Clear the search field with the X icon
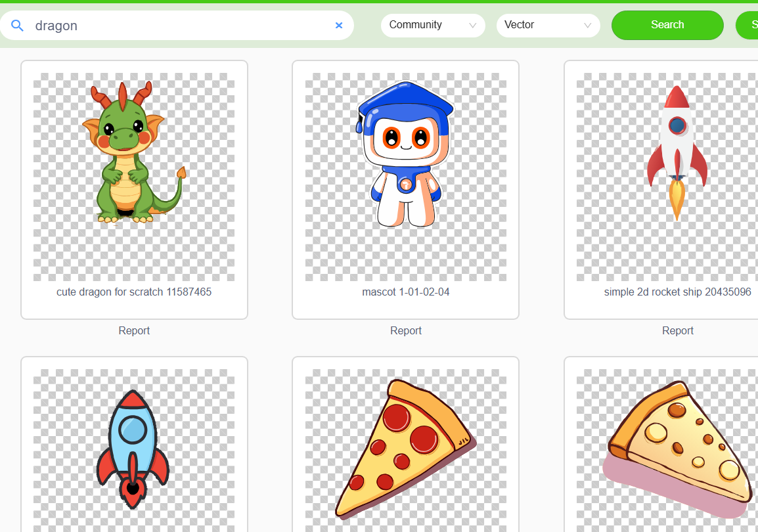This screenshot has height=532, width=758. [339, 26]
